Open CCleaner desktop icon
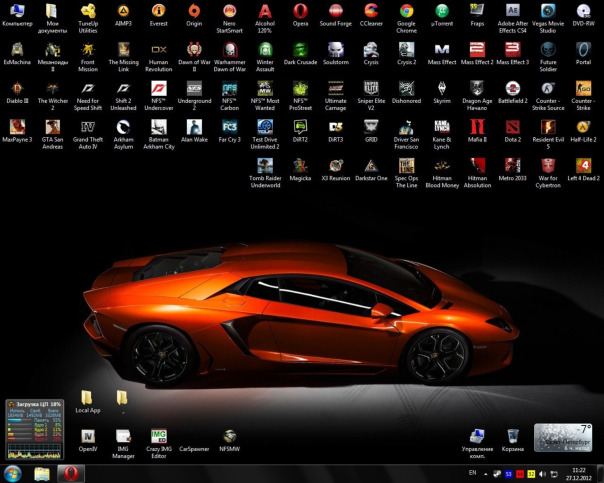604x483 pixels. (371, 11)
